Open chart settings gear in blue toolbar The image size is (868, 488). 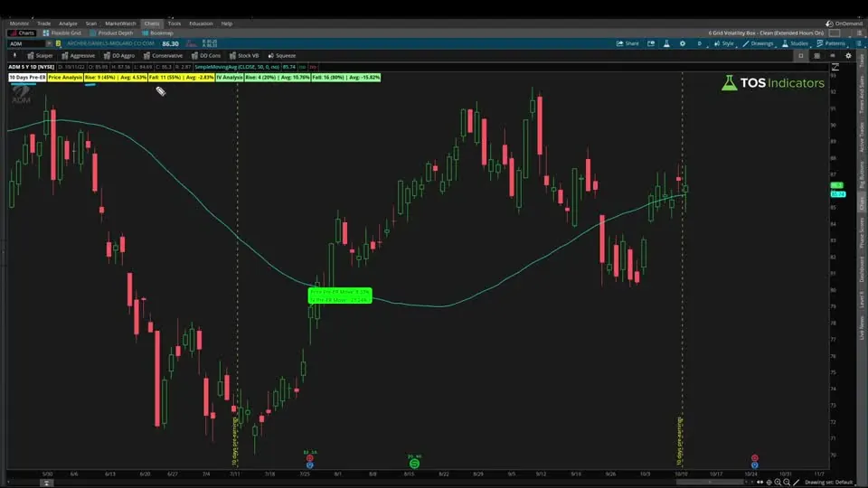point(683,43)
